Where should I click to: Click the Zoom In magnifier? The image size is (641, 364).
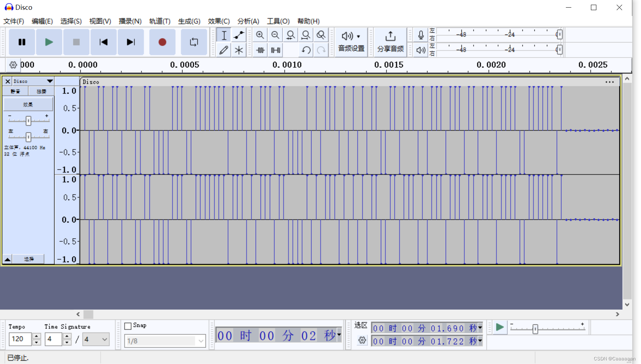tap(260, 35)
